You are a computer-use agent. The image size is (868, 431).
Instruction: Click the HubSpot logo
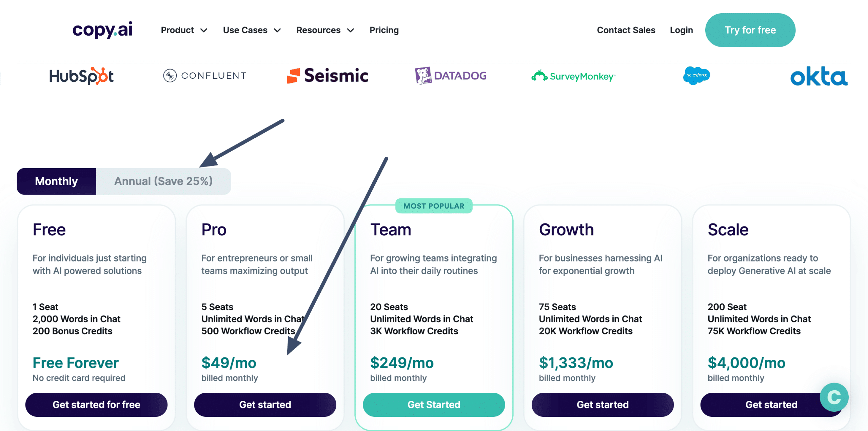pos(81,76)
